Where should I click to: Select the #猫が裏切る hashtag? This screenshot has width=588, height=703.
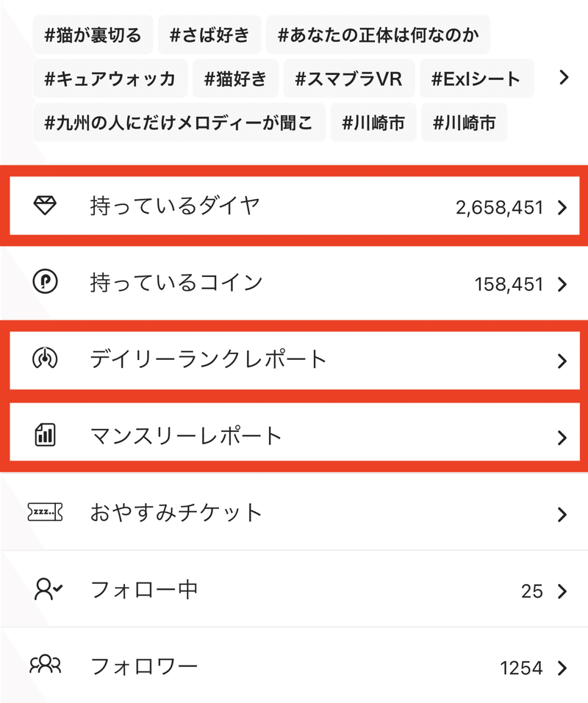click(93, 35)
